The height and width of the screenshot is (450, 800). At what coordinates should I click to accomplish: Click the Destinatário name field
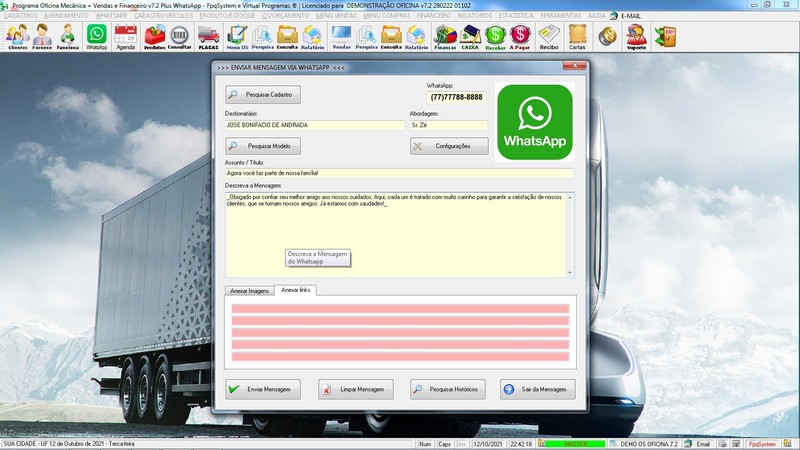click(314, 125)
